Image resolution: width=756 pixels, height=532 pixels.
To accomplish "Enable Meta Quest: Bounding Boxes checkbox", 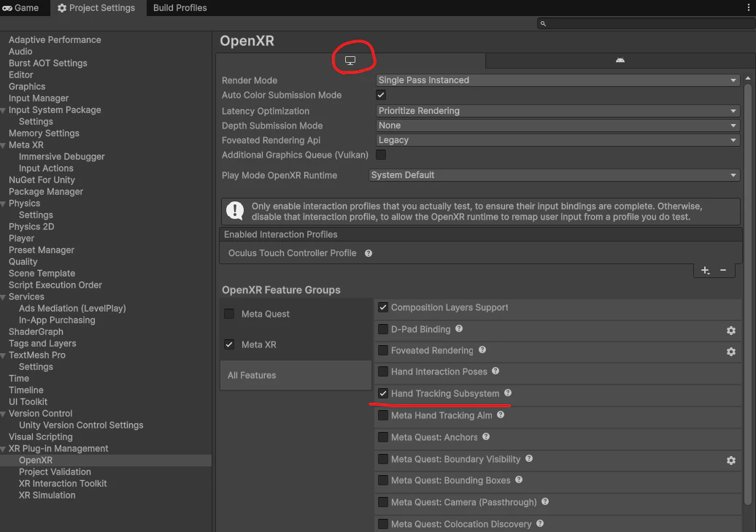I will [x=383, y=480].
